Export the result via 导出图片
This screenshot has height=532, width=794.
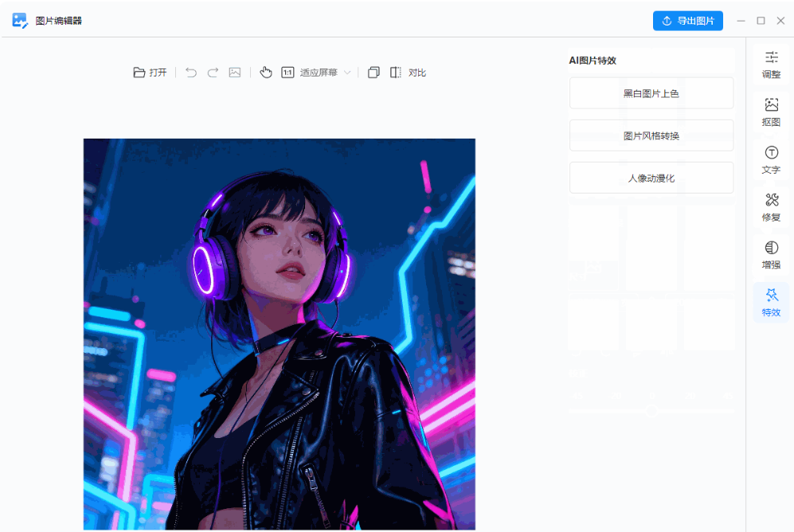tap(687, 21)
